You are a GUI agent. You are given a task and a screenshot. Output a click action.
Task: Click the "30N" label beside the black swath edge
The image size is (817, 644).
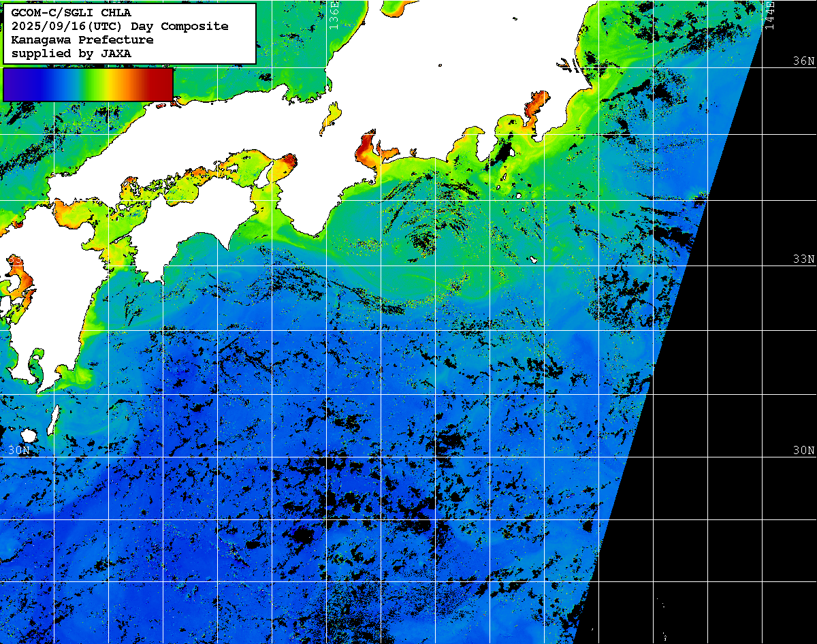tap(804, 451)
